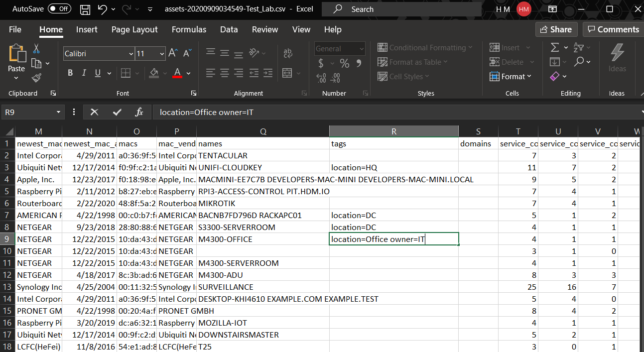Image resolution: width=644 pixels, height=352 pixels.
Task: Open the Data ribbon tab
Action: (x=229, y=29)
